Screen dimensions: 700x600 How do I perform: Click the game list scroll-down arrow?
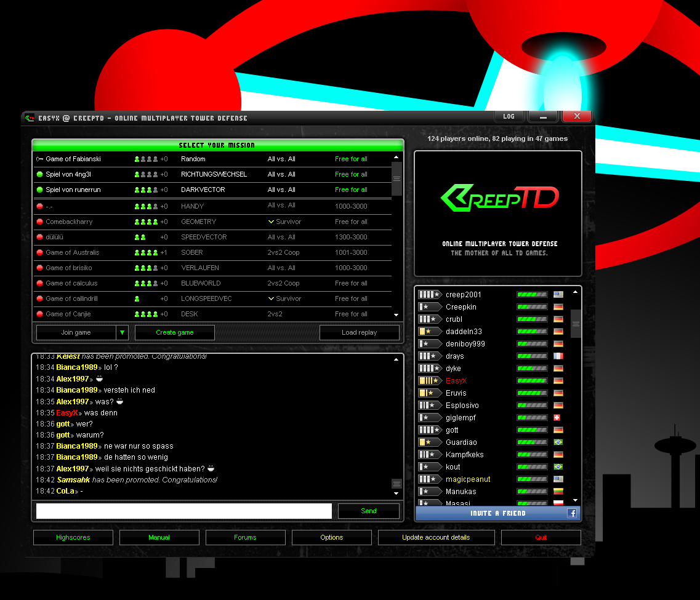[x=396, y=315]
